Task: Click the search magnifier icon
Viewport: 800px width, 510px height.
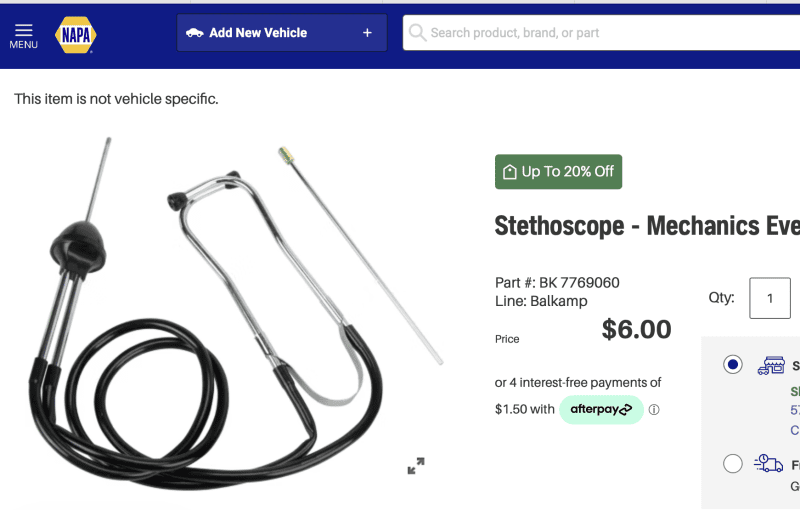Action: (417, 33)
